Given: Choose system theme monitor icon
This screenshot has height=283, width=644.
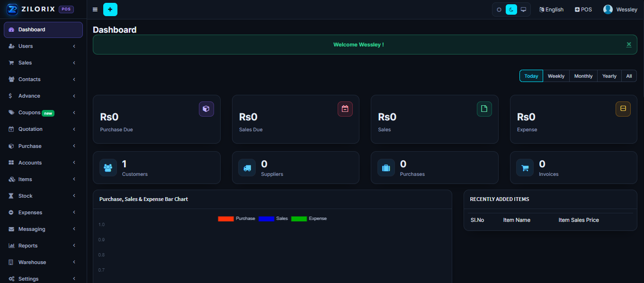Looking at the screenshot, I should pos(523,9).
